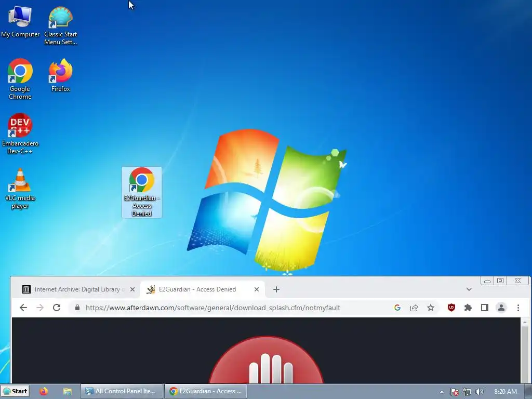Open Action Center flag tray icon
The width and height of the screenshot is (532, 399).
pos(455,392)
